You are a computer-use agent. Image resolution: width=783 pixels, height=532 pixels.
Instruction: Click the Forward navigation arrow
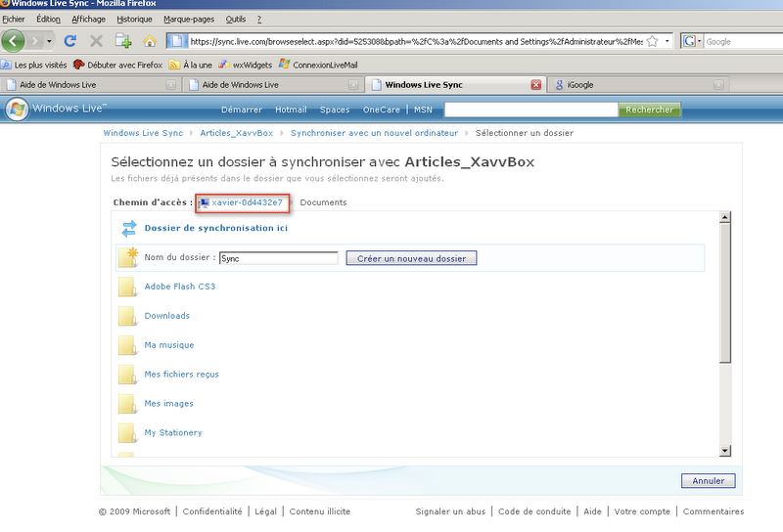point(35,41)
